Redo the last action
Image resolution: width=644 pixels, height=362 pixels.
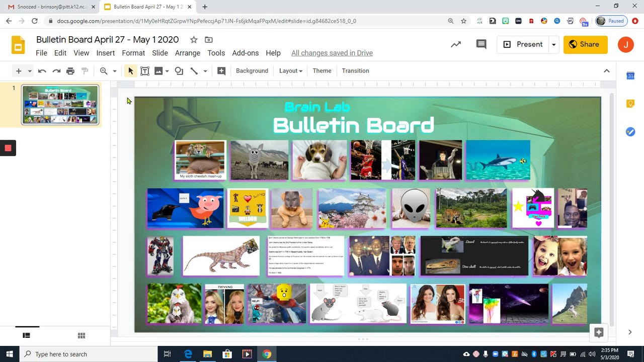point(56,71)
